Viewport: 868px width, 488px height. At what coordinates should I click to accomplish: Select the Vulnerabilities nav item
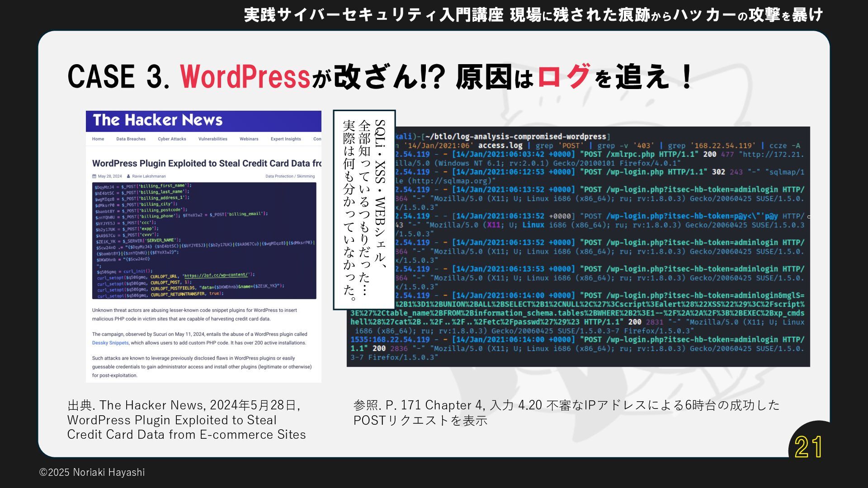click(212, 139)
